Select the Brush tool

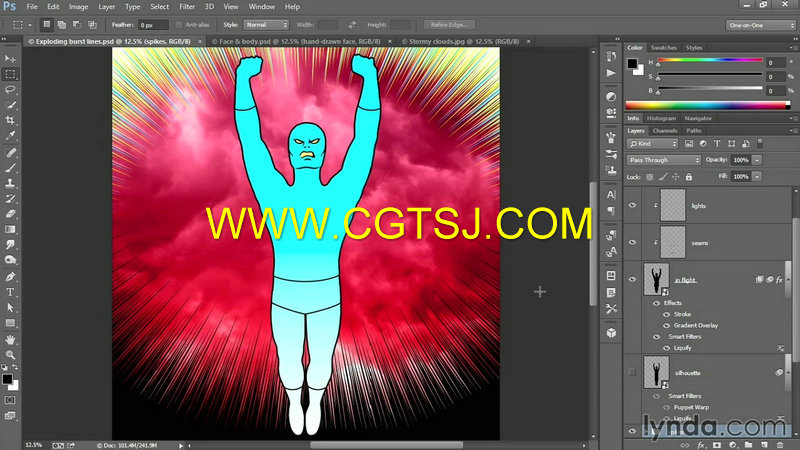(x=10, y=168)
